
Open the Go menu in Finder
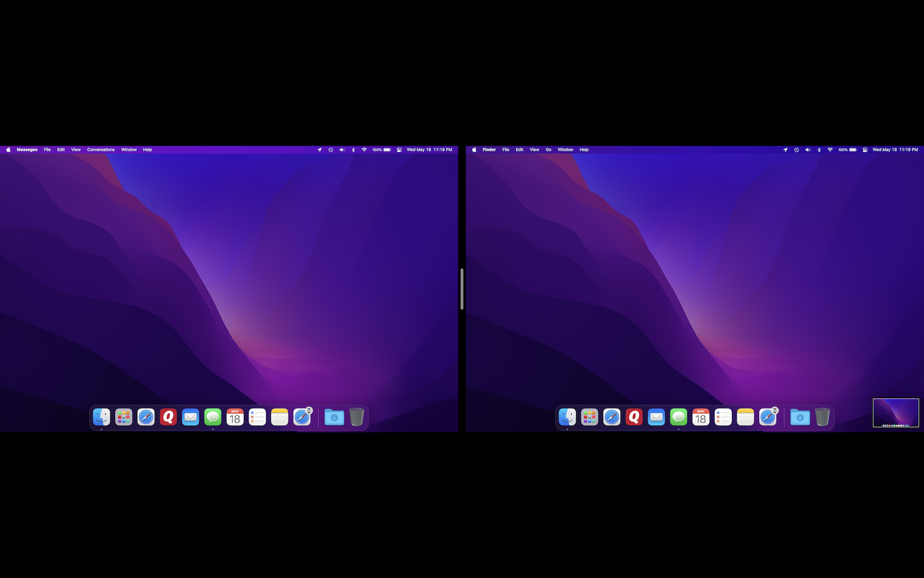click(x=549, y=150)
